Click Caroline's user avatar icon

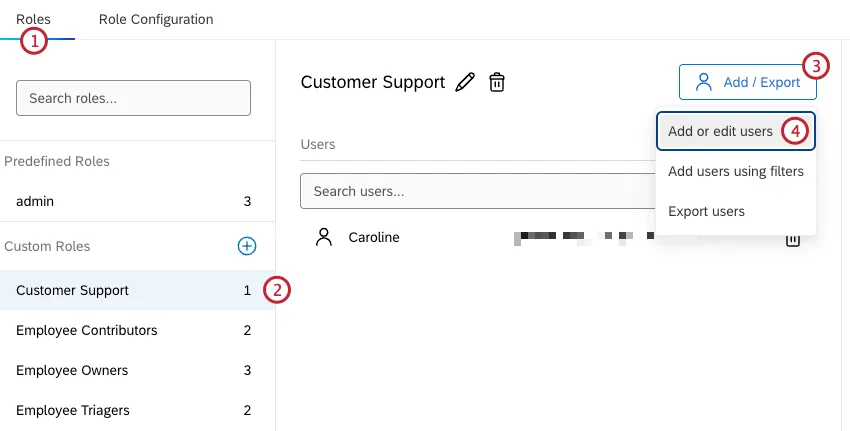tap(323, 237)
